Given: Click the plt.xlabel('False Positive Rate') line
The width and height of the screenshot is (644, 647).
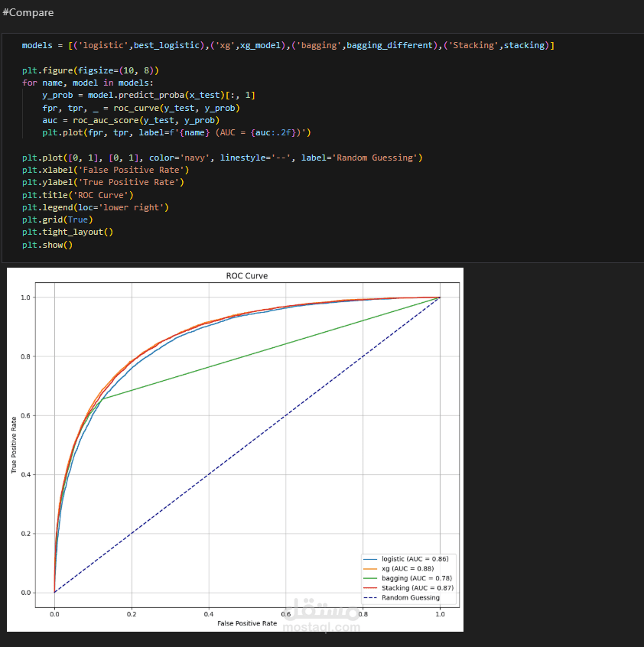Looking at the screenshot, I should 106,170.
